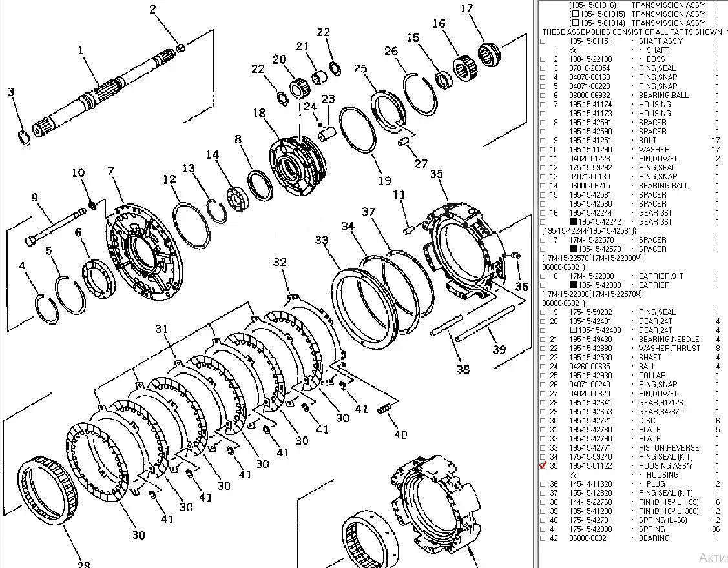This screenshot has height=568, width=728.
Task: Click the part name CARRIER,91T
Action: coord(661,276)
